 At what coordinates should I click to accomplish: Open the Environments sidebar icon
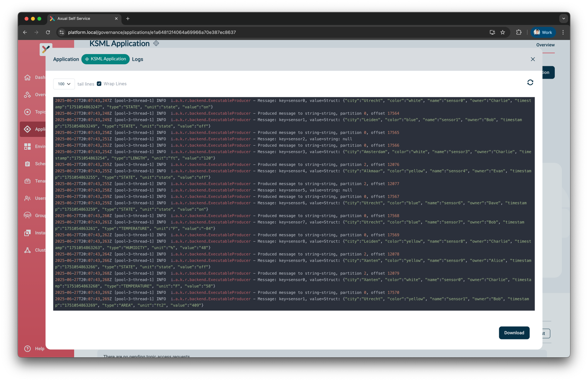(28, 146)
